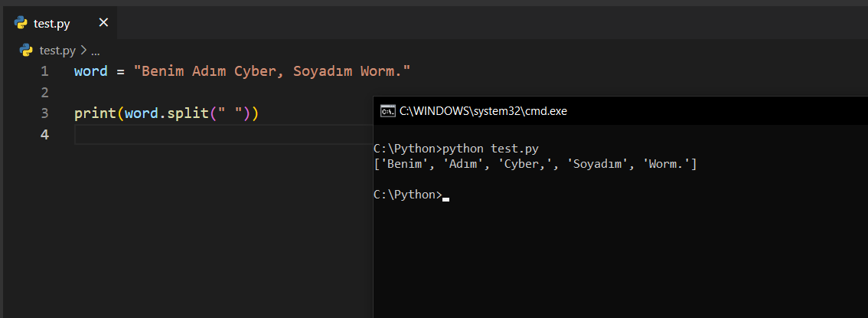Viewport: 868px width, 318px height.
Task: Click line number 4 in the gutter
Action: (x=44, y=135)
